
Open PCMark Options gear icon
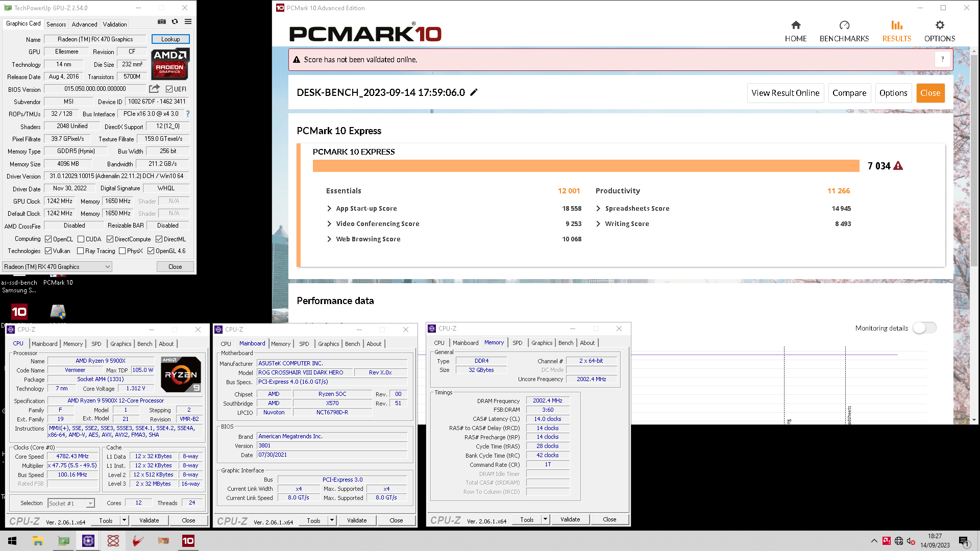coord(940,26)
